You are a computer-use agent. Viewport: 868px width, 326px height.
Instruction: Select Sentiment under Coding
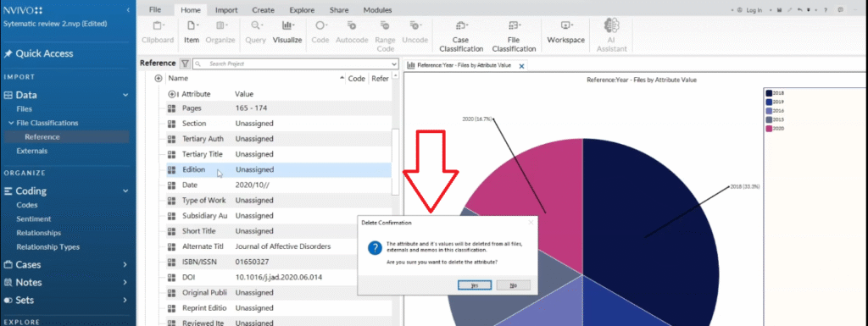[x=34, y=218]
